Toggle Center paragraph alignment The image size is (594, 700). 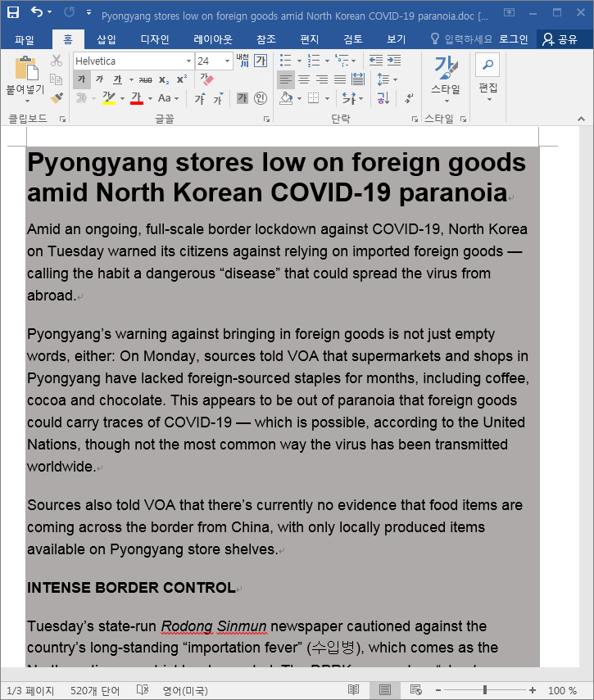[304, 79]
